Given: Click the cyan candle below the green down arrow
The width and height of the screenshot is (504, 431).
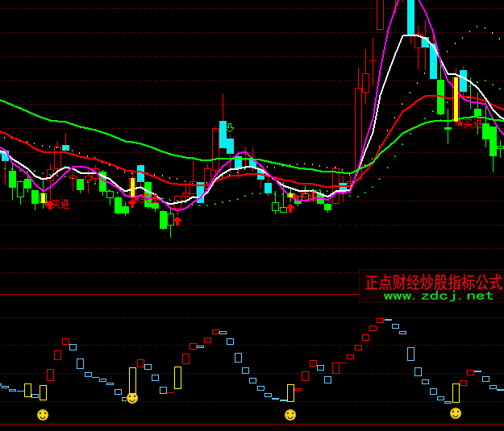Looking at the screenshot, I should click(x=223, y=135).
